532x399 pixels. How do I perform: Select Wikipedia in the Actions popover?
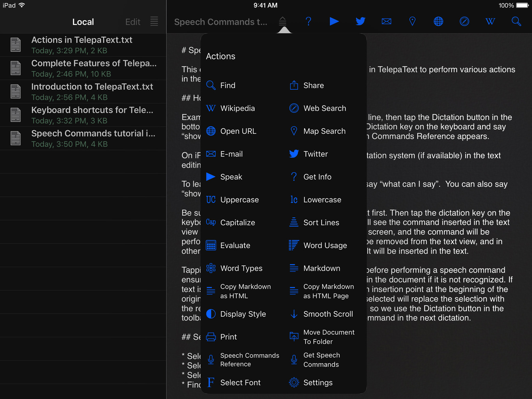231,108
